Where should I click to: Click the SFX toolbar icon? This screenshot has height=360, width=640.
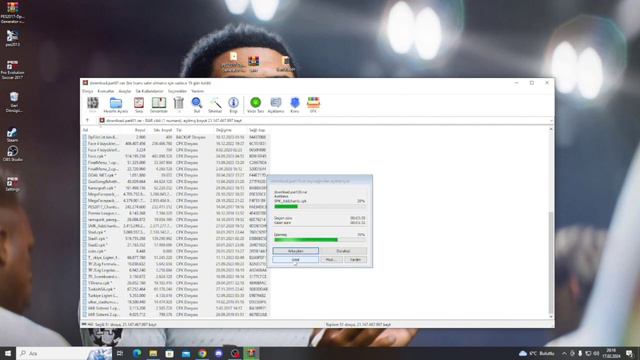[313, 105]
